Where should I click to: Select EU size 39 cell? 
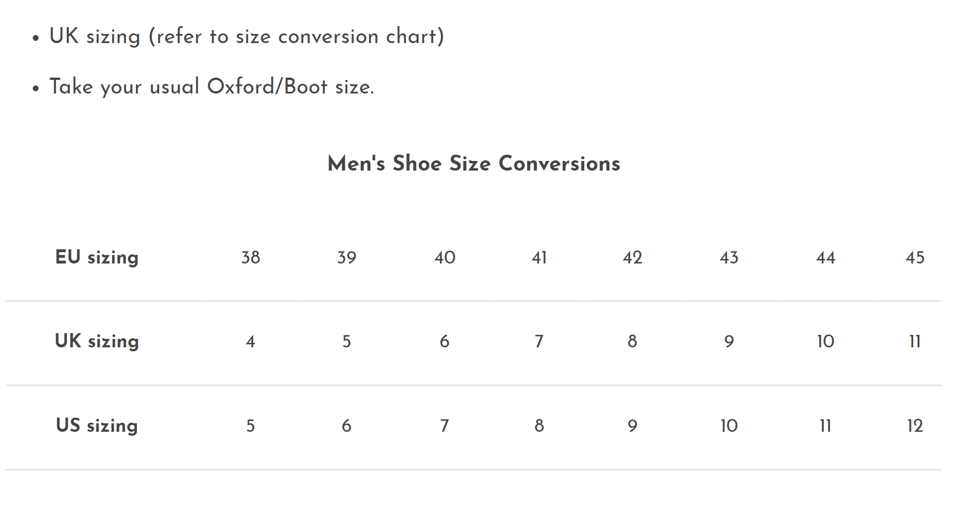pos(346,258)
